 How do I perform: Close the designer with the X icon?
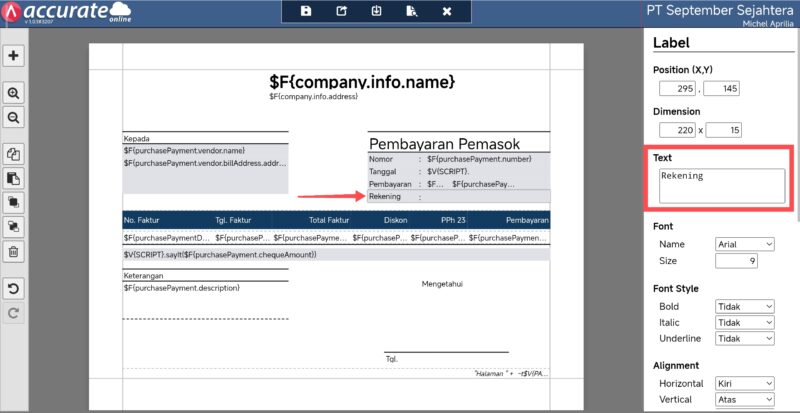coord(447,11)
